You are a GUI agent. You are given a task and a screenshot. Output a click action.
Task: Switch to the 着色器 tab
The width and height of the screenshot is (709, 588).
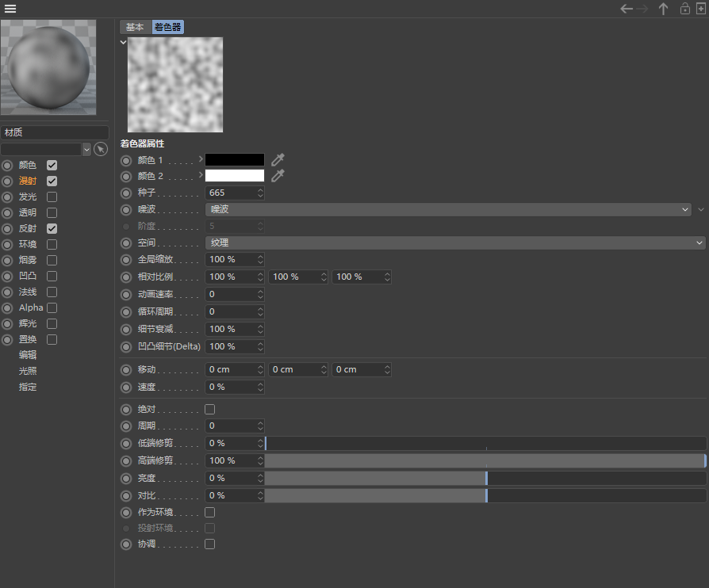point(167,27)
